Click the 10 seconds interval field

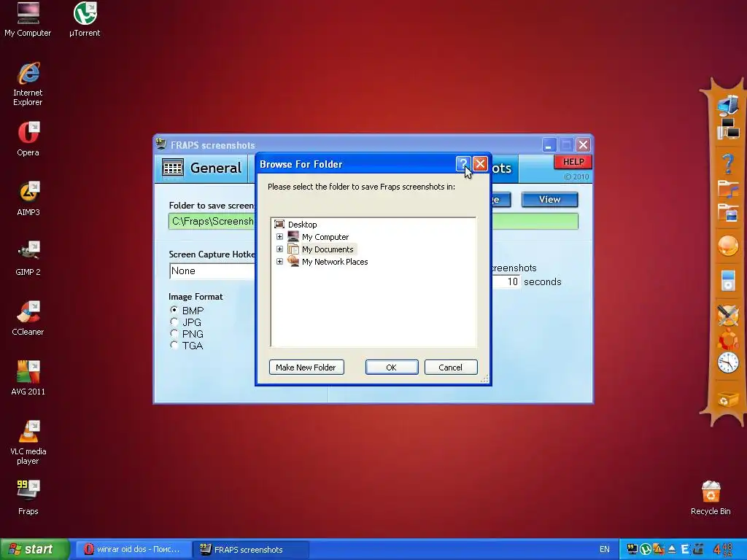(506, 281)
